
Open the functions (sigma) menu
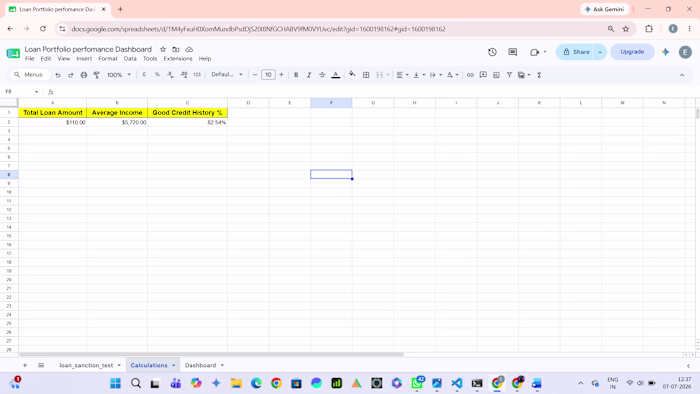[x=539, y=75]
